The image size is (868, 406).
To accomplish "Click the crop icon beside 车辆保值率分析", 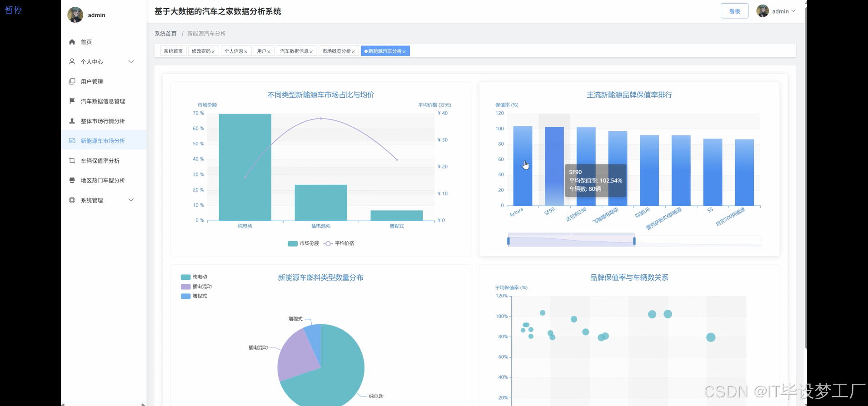I will pyautogui.click(x=72, y=160).
